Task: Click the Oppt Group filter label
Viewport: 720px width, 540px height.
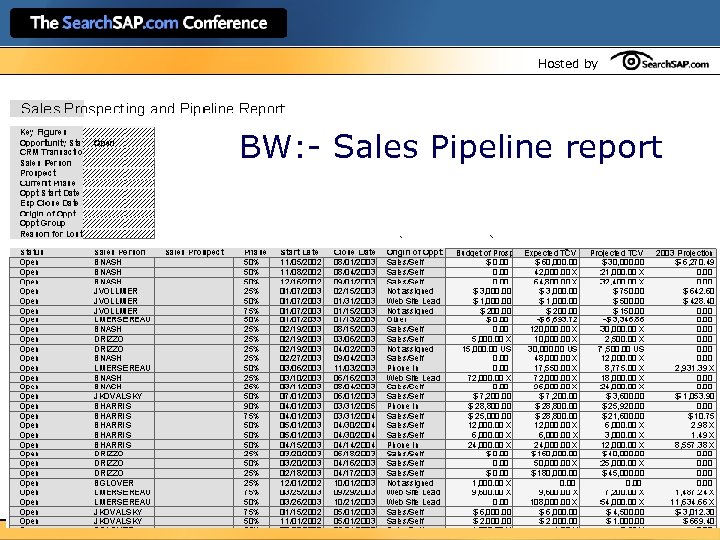Action: [42, 223]
